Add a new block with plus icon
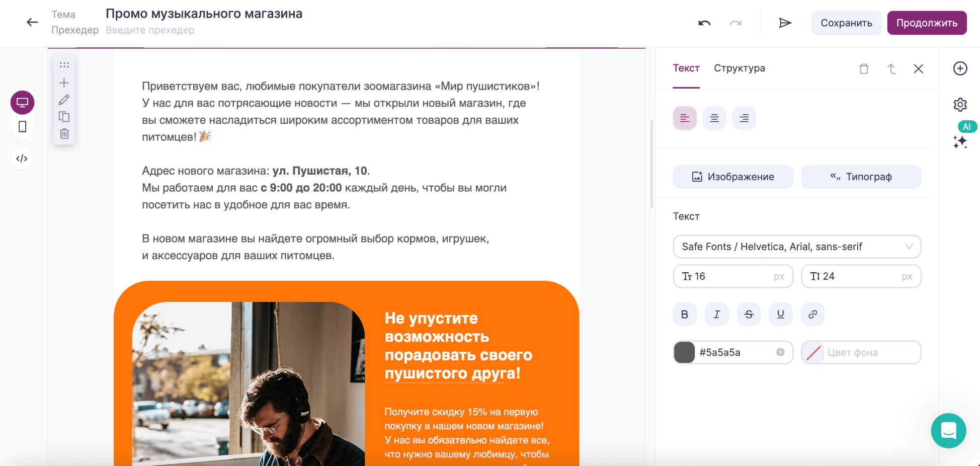The height and width of the screenshot is (466, 980). tap(64, 83)
